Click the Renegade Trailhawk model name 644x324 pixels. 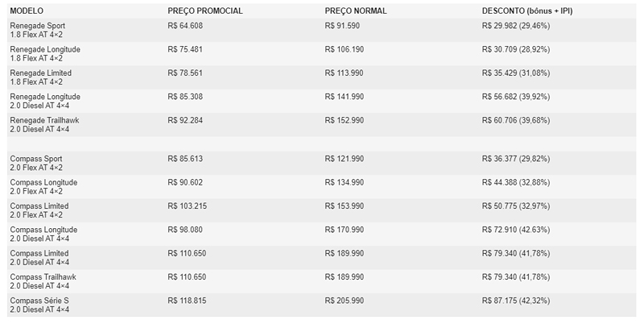(44, 120)
